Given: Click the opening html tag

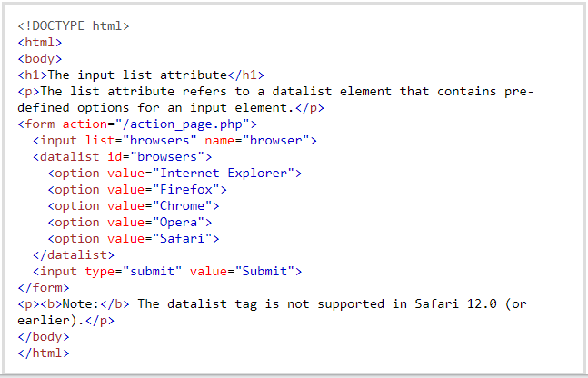Looking at the screenshot, I should [x=40, y=42].
